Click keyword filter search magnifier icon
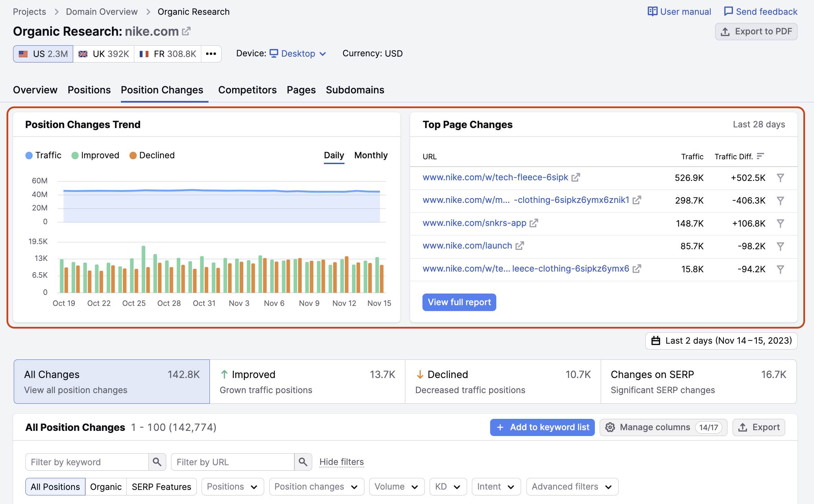 pyautogui.click(x=157, y=462)
